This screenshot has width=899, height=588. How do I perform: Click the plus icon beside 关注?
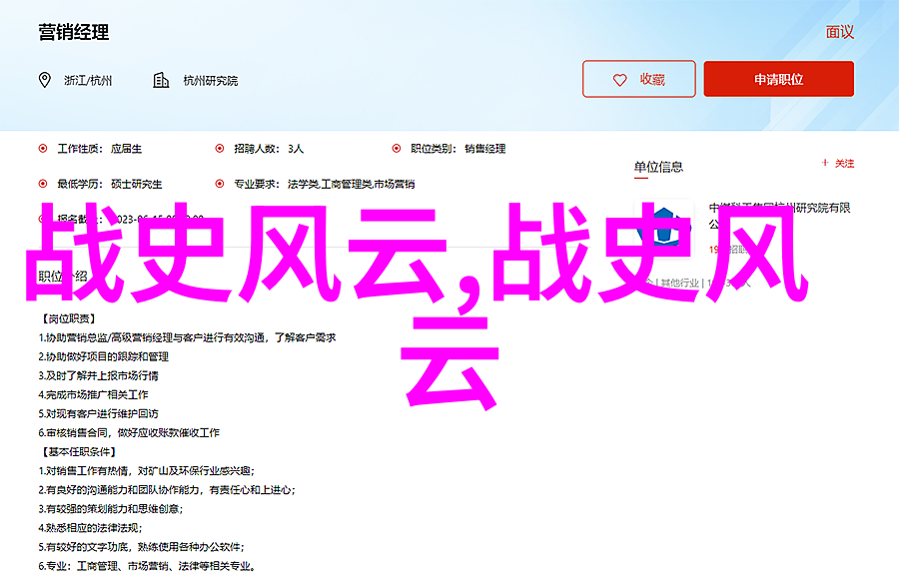[824, 163]
